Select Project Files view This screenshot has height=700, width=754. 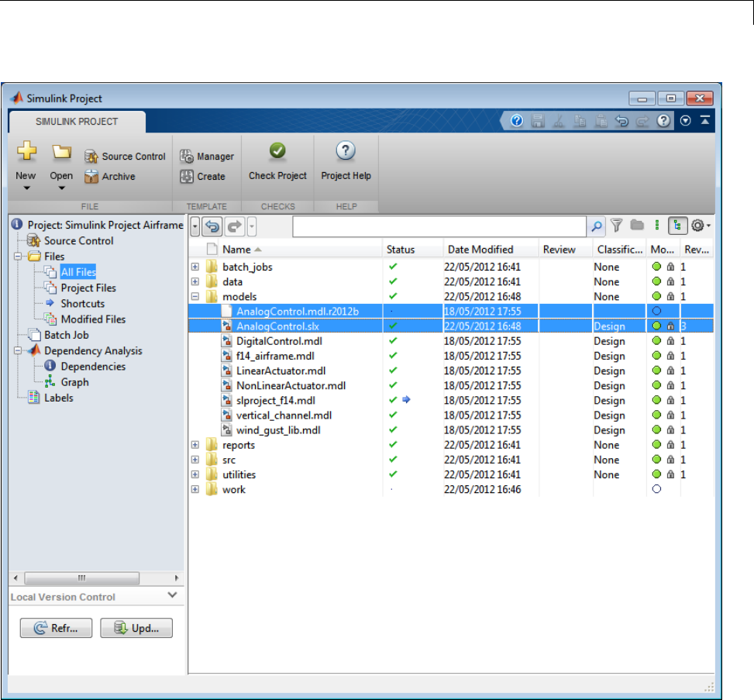88,288
